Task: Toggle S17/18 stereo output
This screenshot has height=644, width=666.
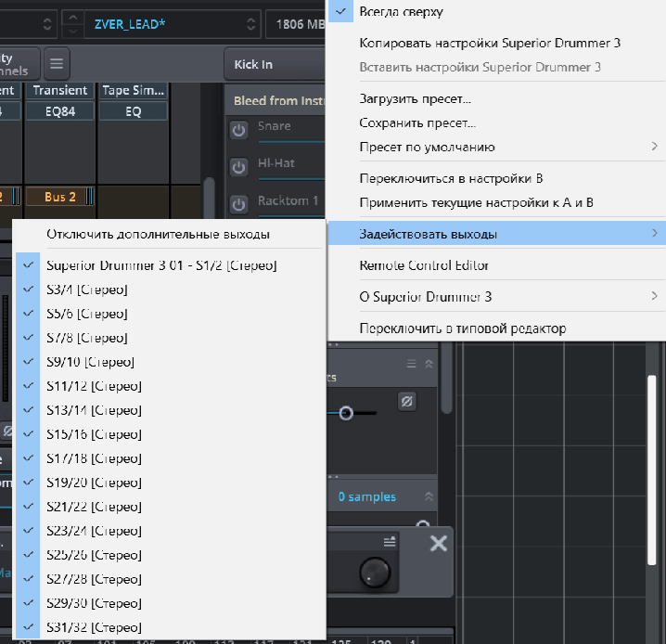Action: pos(170,458)
